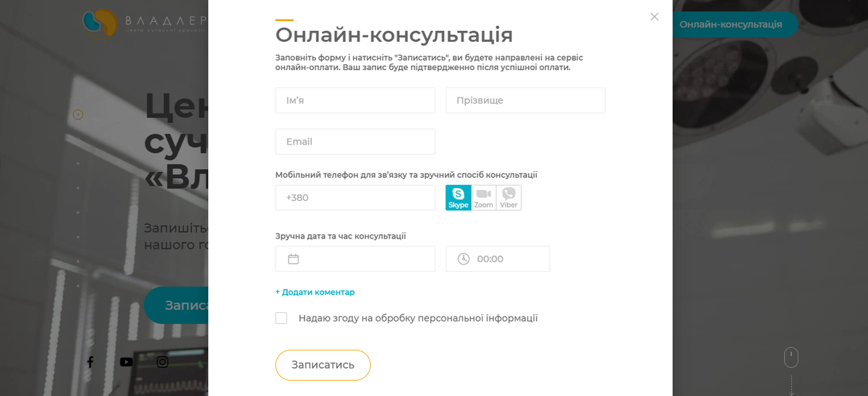Click the calendar icon in date field

tap(294, 259)
